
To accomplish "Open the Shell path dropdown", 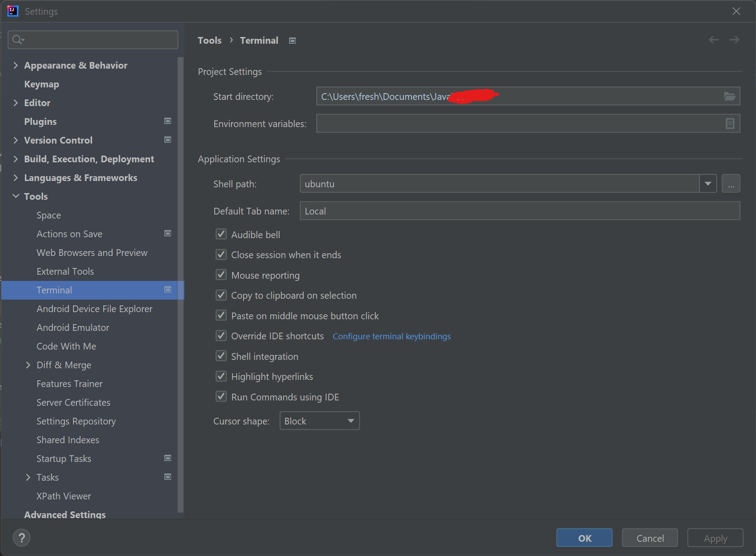I will tap(707, 183).
